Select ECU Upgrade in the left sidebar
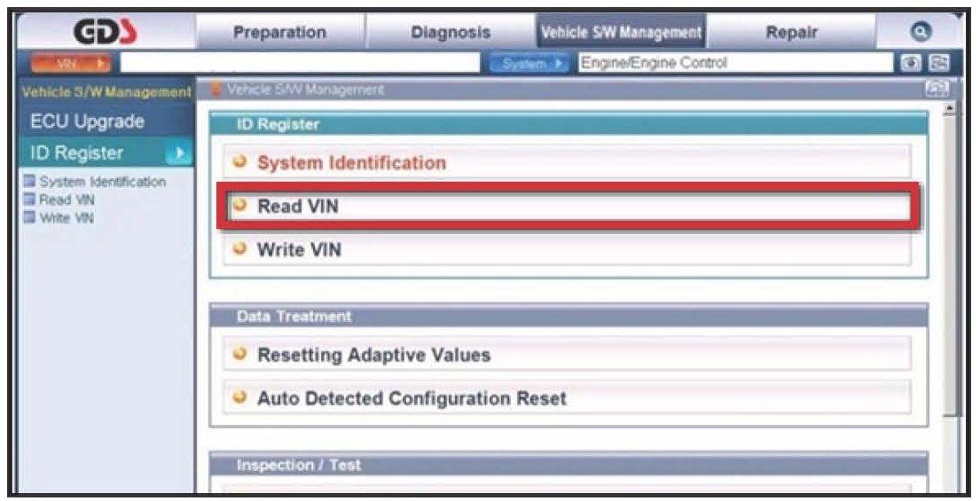Screen dimensions: 980x501 click(x=88, y=121)
